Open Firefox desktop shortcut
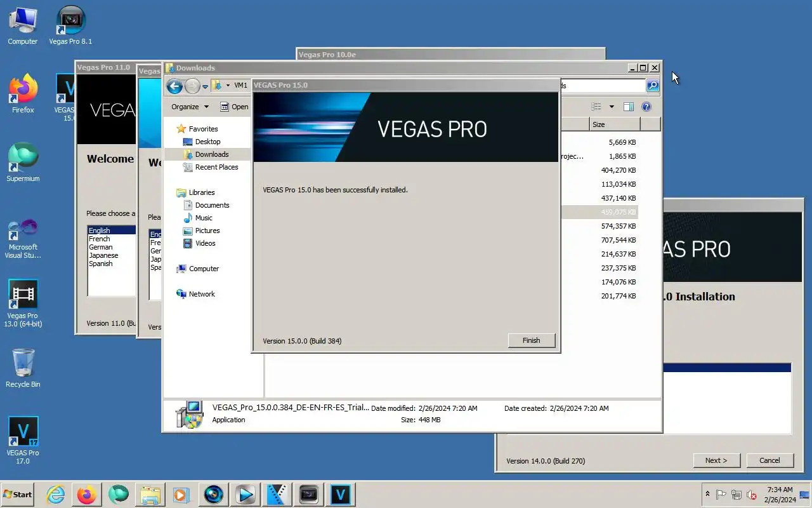Viewport: 812px width, 508px height. click(x=23, y=95)
